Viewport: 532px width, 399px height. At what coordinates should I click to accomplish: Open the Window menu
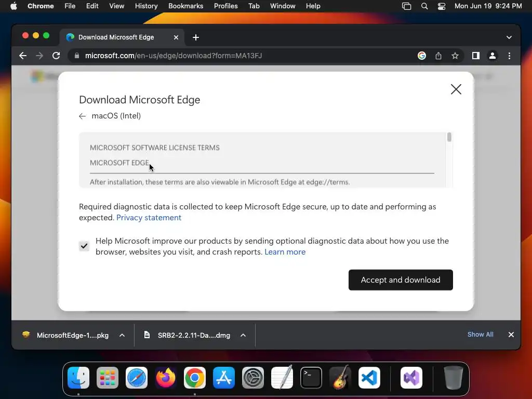(283, 6)
